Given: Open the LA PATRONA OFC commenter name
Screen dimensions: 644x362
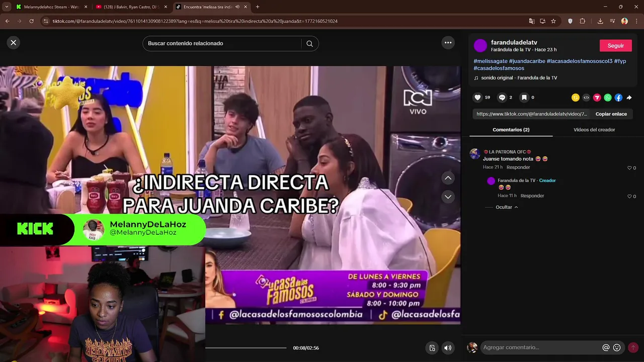Looking at the screenshot, I should (x=507, y=152).
